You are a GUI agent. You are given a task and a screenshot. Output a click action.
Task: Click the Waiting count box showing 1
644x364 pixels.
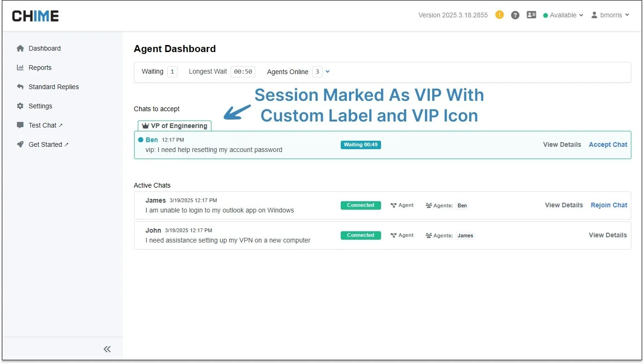172,72
